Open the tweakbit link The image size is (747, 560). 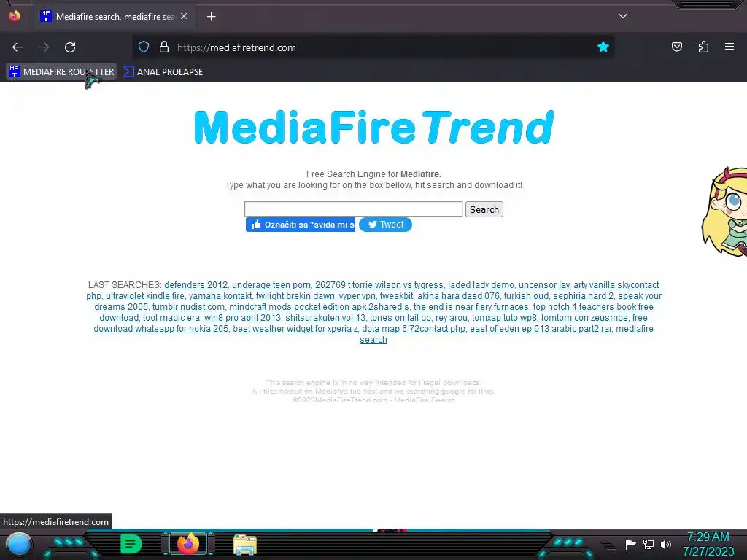pyautogui.click(x=396, y=296)
